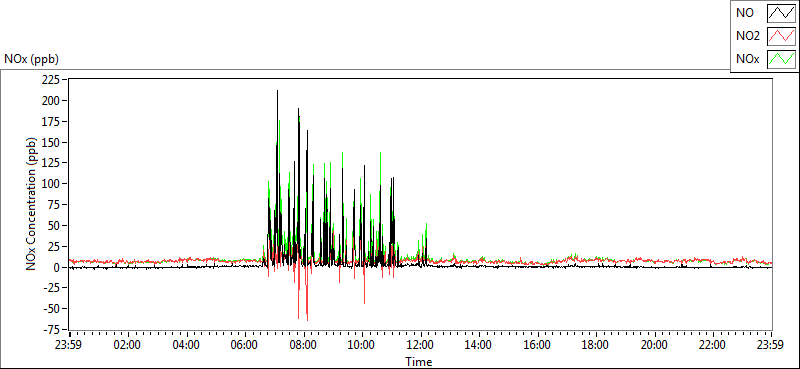Click the NOx Concentration (ppb) axis label

(x=32, y=204)
